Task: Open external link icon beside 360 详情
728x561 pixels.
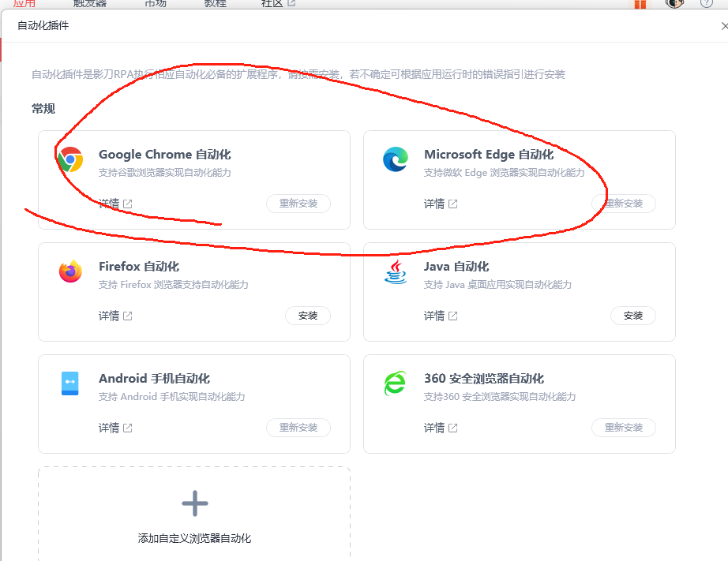Action: coord(453,428)
